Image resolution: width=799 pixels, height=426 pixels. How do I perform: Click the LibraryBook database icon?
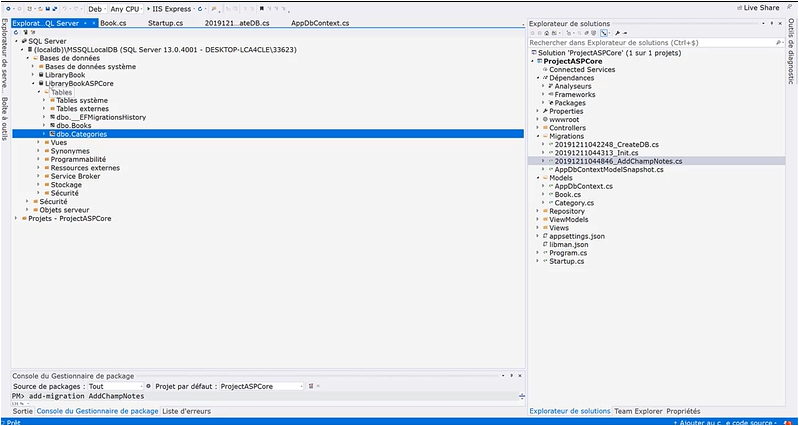click(x=41, y=75)
